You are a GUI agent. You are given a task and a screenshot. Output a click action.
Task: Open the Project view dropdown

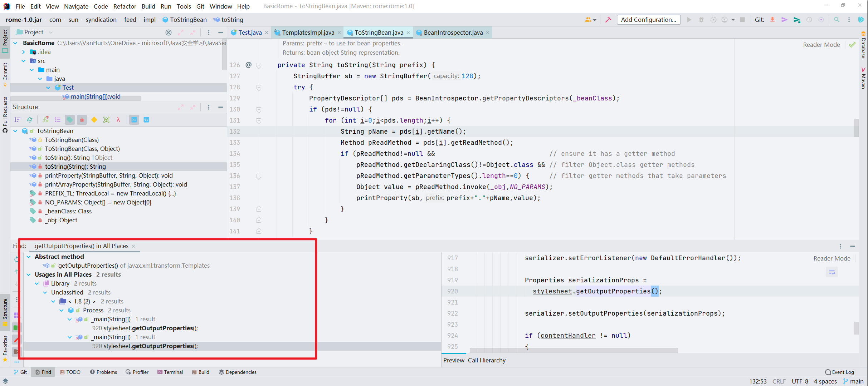point(51,33)
